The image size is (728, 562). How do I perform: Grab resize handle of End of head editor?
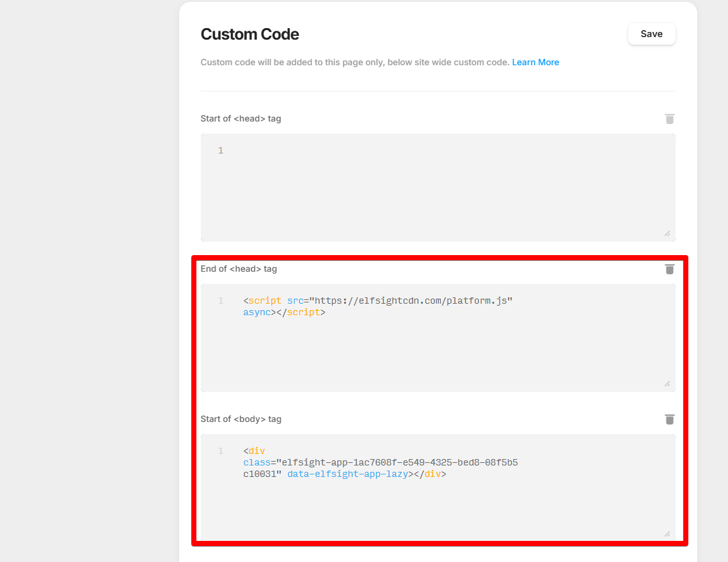[667, 384]
